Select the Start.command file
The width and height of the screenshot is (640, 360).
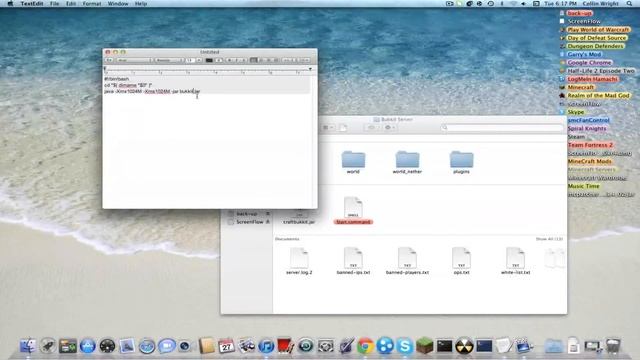tap(353, 211)
